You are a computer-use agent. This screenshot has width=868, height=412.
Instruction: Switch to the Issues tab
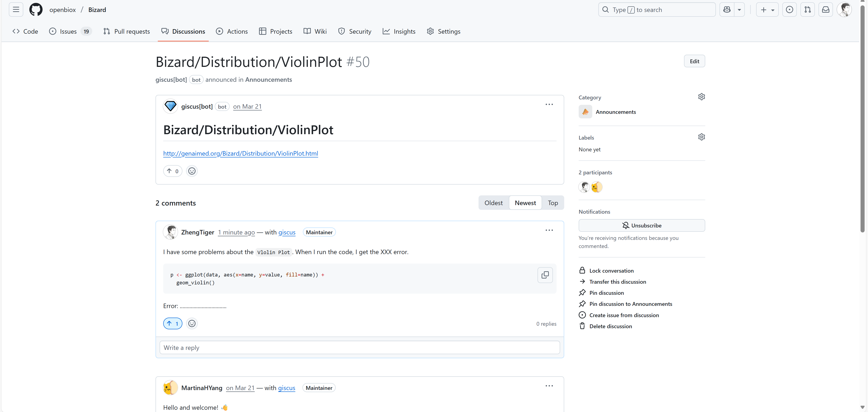click(68, 31)
